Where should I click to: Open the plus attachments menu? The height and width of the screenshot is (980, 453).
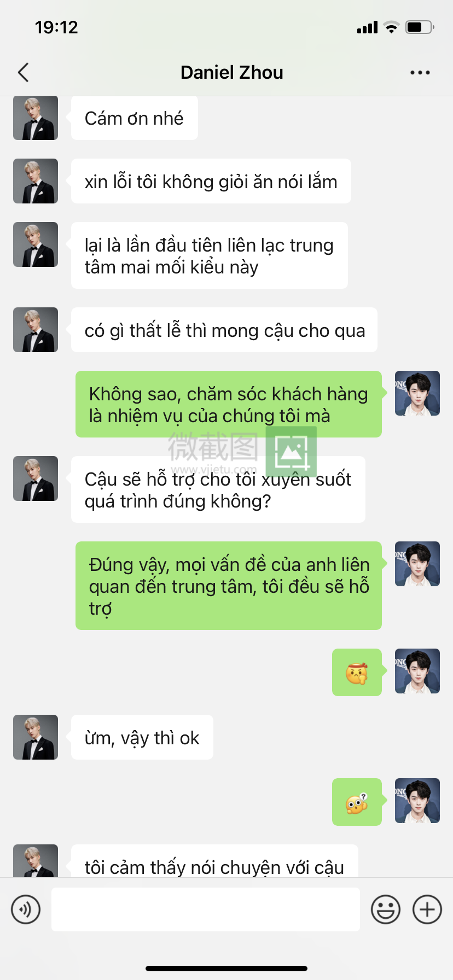pos(427,909)
